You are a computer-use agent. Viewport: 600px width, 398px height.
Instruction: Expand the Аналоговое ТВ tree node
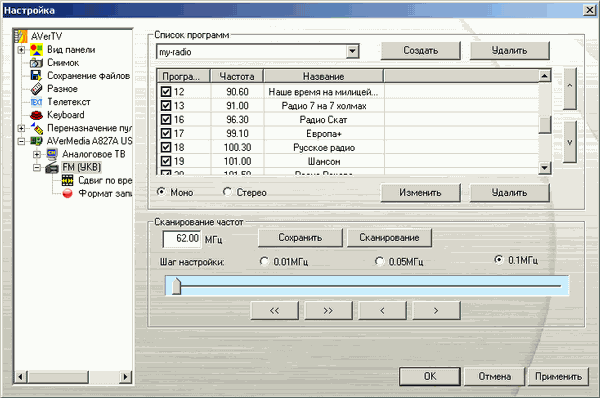37,154
